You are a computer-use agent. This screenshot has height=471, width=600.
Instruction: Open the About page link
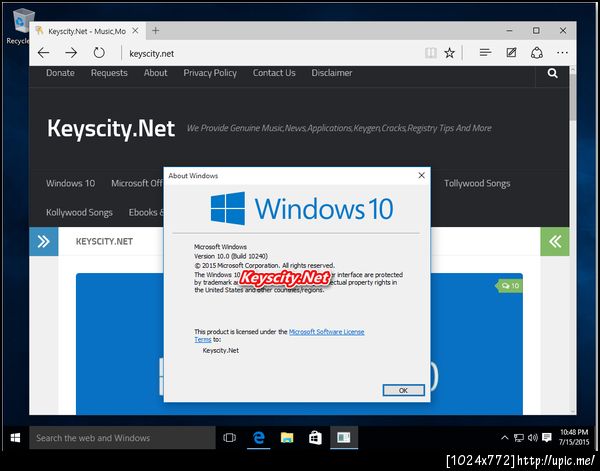point(155,73)
